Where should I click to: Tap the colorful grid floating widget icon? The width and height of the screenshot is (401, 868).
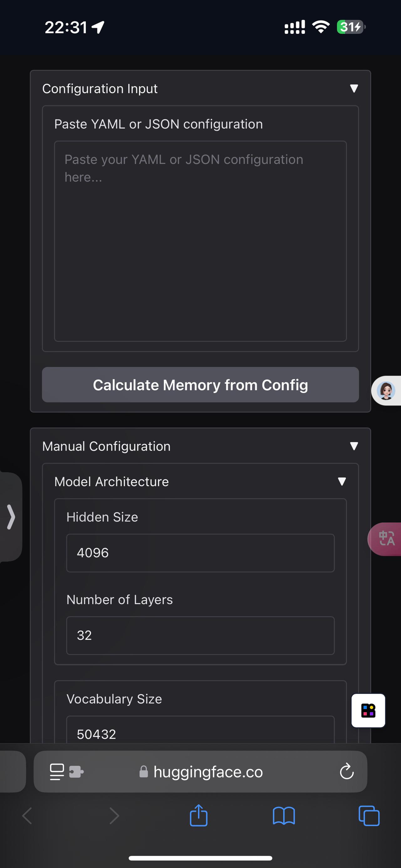[x=368, y=710]
